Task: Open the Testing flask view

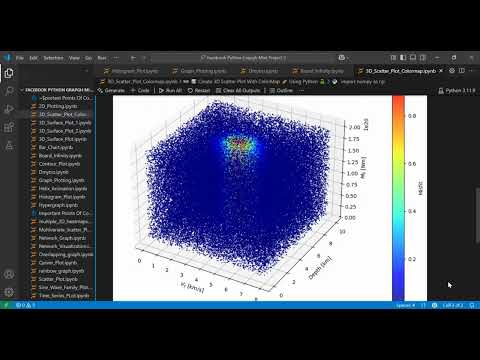Action: (9, 145)
